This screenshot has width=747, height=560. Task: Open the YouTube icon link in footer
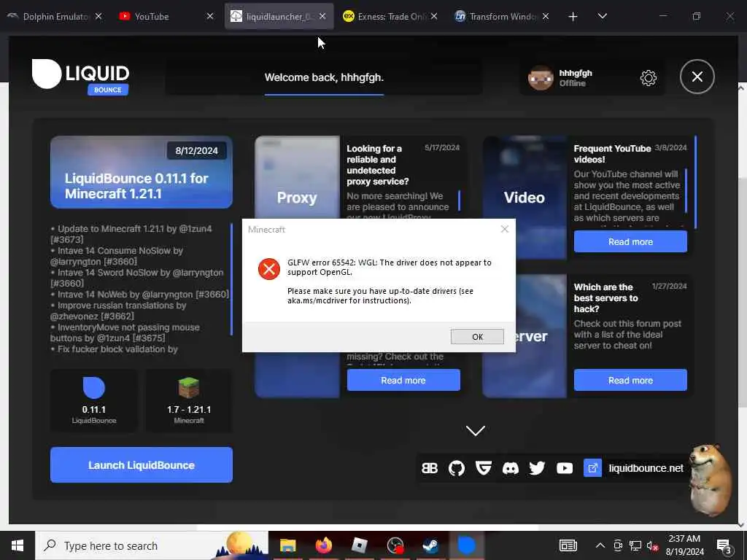click(565, 468)
